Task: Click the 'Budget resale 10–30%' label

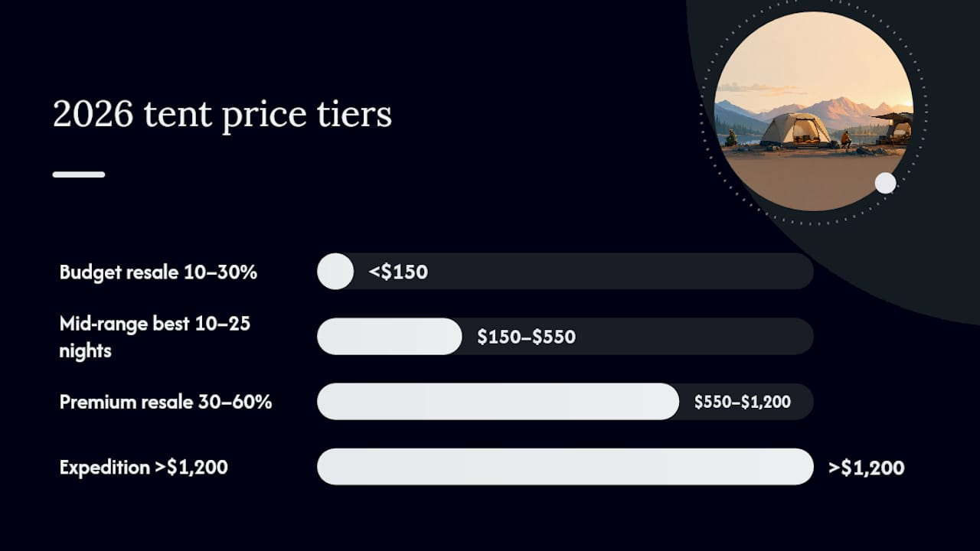Action: [158, 272]
